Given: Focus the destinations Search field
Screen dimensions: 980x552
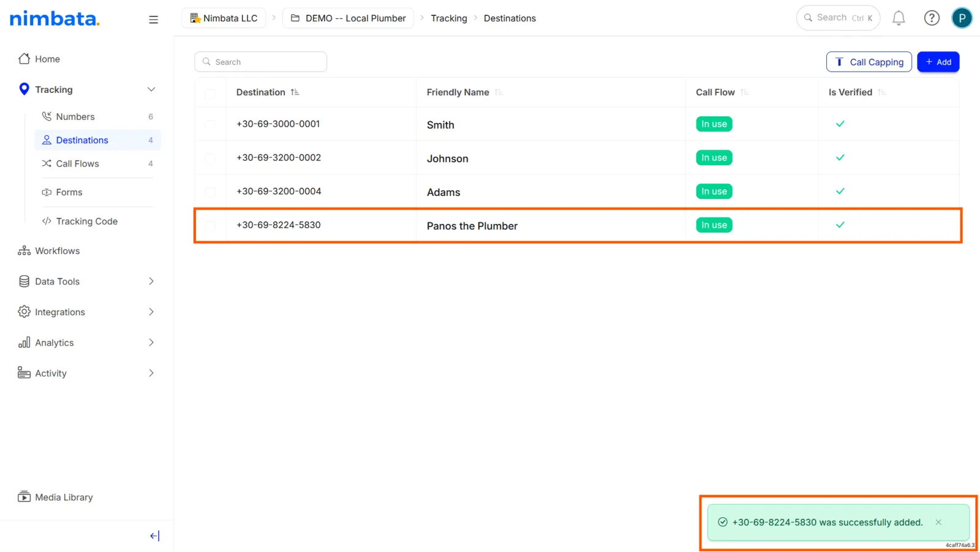Looking at the screenshot, I should [x=261, y=62].
